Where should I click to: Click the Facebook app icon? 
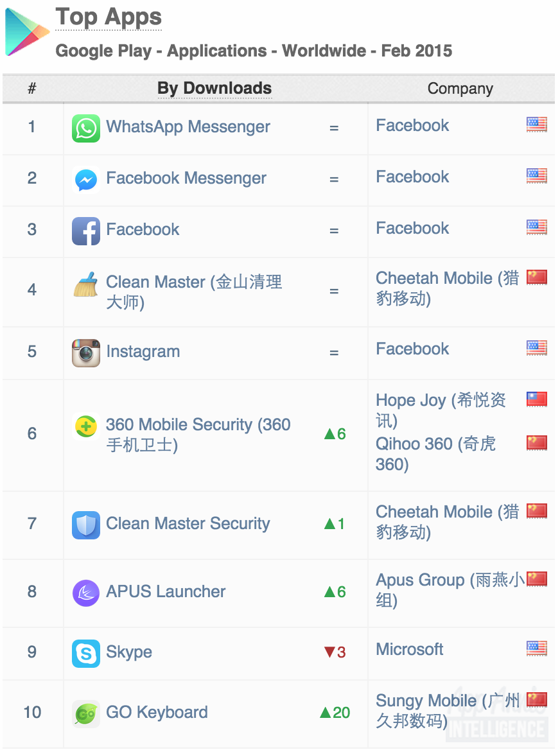86,231
